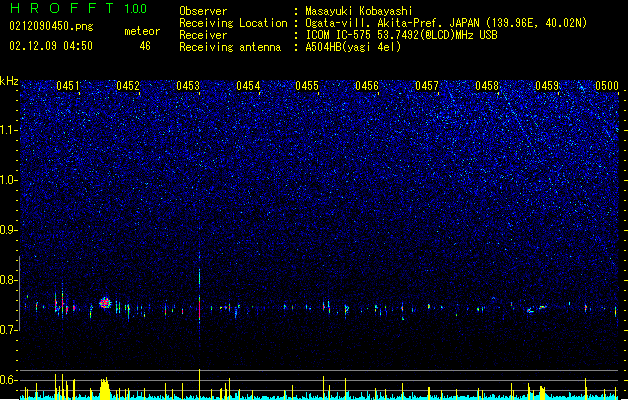Viewport: 629px width, 400px height.
Task: Click the Receiver field label
Action: point(203,35)
